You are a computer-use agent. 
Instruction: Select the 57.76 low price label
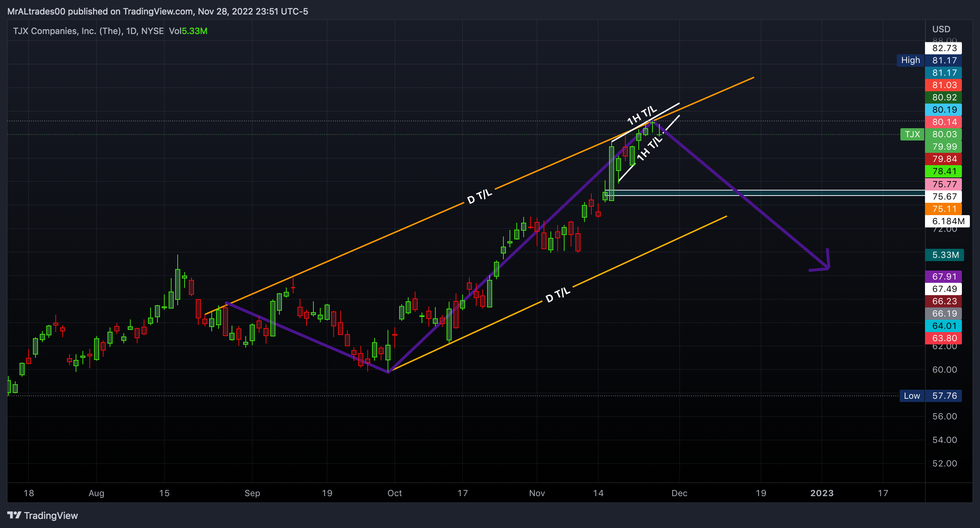pos(944,396)
